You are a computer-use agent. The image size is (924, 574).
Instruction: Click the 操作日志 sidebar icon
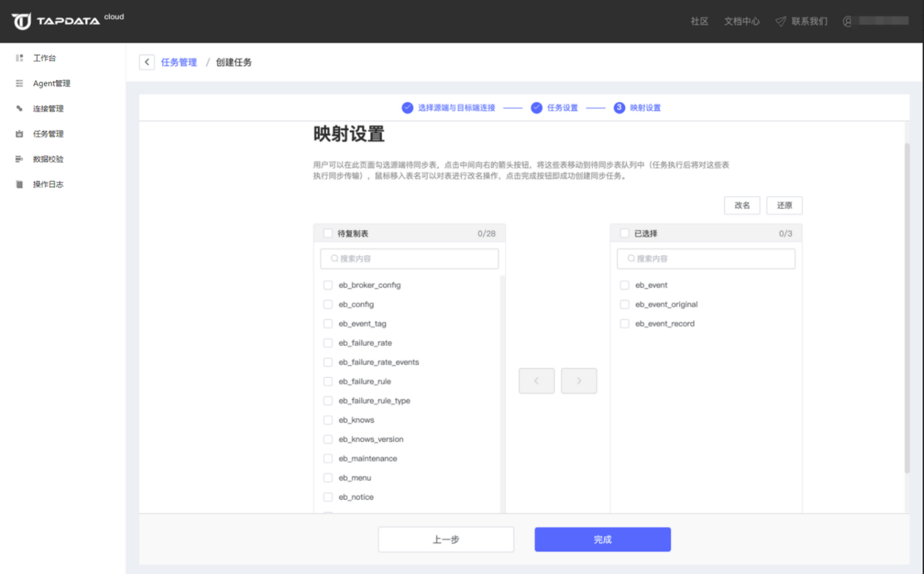[19, 184]
